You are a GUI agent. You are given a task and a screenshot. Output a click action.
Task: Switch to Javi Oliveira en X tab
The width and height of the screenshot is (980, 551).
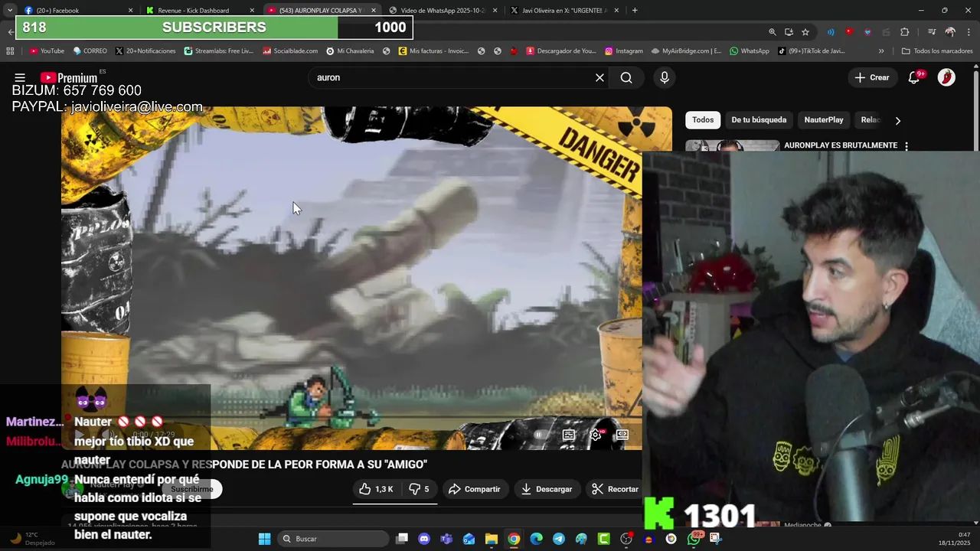[x=563, y=11]
